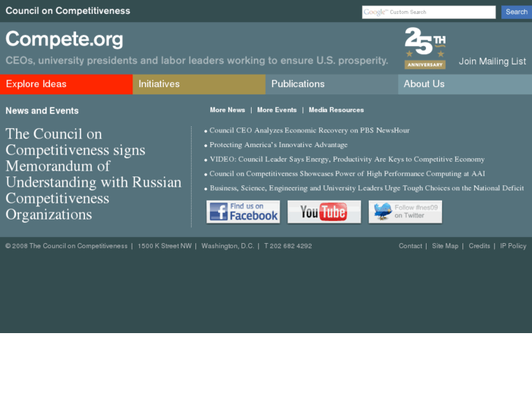
Task: Click the 25th Anniversary logo
Action: [425, 48]
